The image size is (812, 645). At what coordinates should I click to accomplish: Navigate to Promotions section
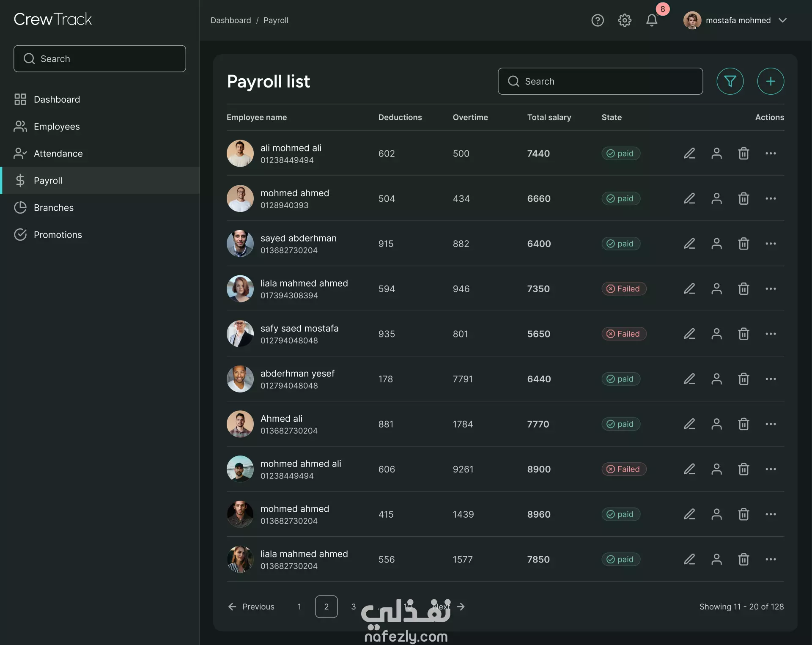coord(58,235)
